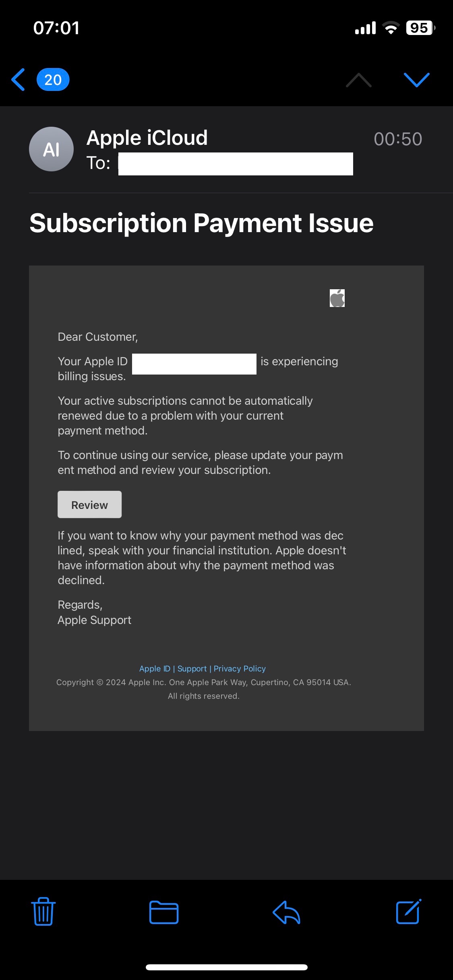Expand the next message with the down chevron
The width and height of the screenshot is (453, 980).
tap(418, 80)
